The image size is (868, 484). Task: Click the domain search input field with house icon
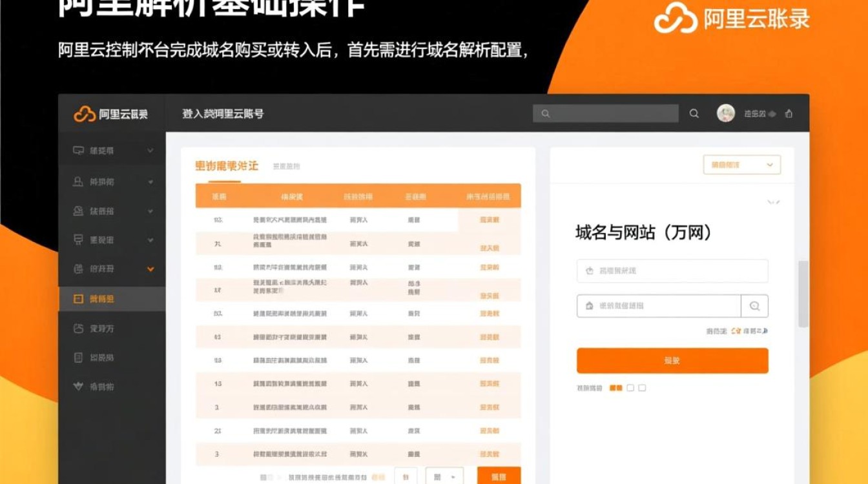tap(659, 306)
